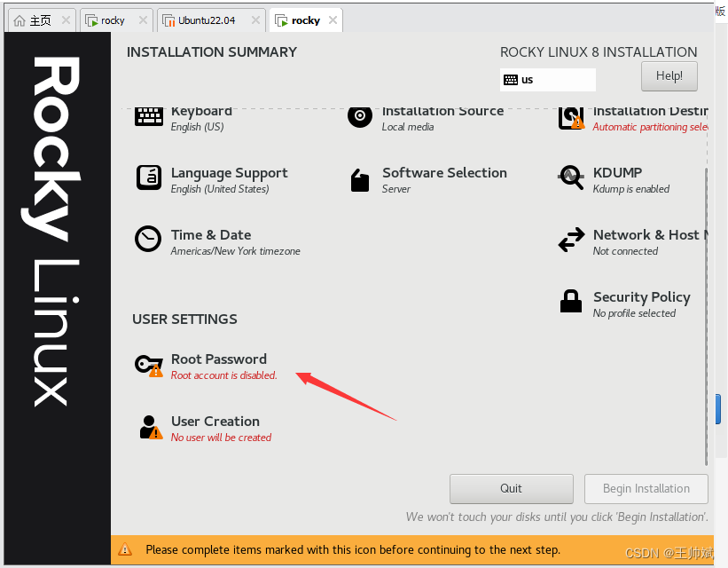
Task: Open the Software Selection setting
Action: (427, 180)
